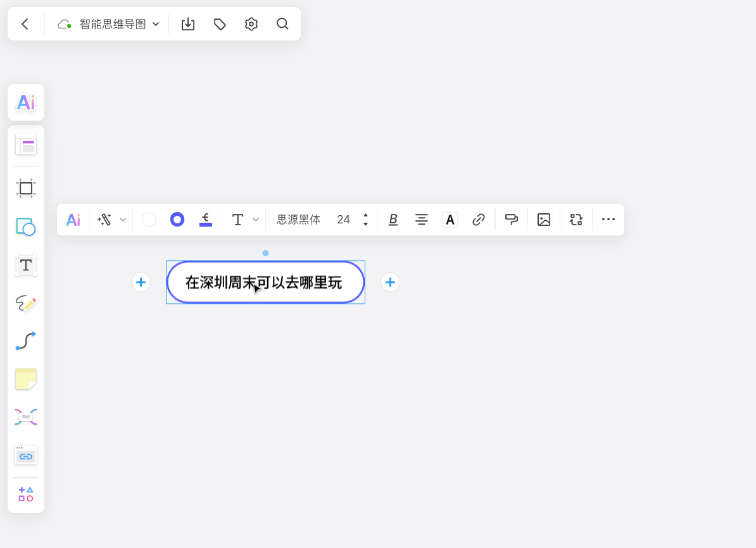
Task: Click the cloud sync status icon
Action: (64, 24)
